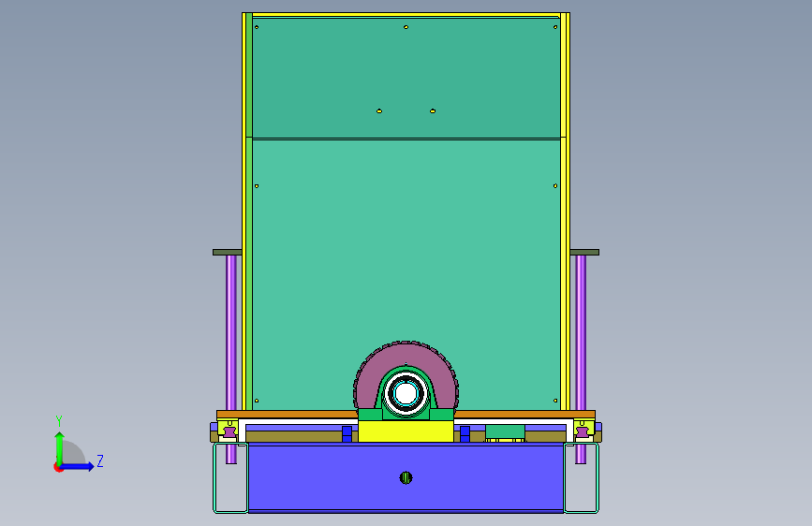
Task: Select the right teal channel leg
Action: pos(581,477)
